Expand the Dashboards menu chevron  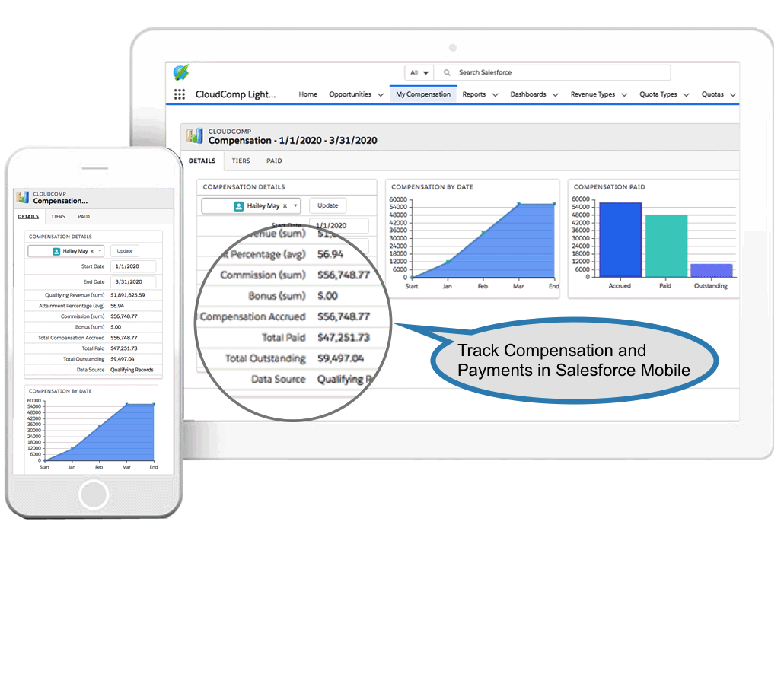[x=555, y=94]
